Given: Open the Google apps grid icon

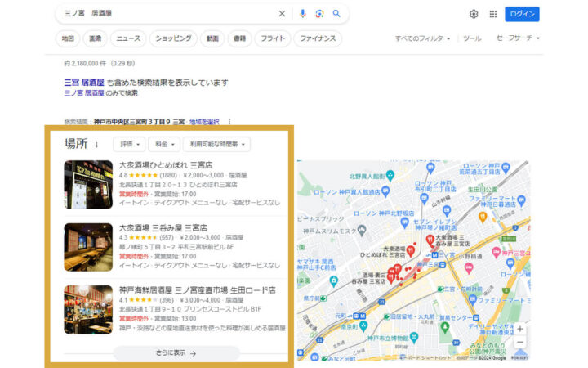Looking at the screenshot, I should point(493,14).
